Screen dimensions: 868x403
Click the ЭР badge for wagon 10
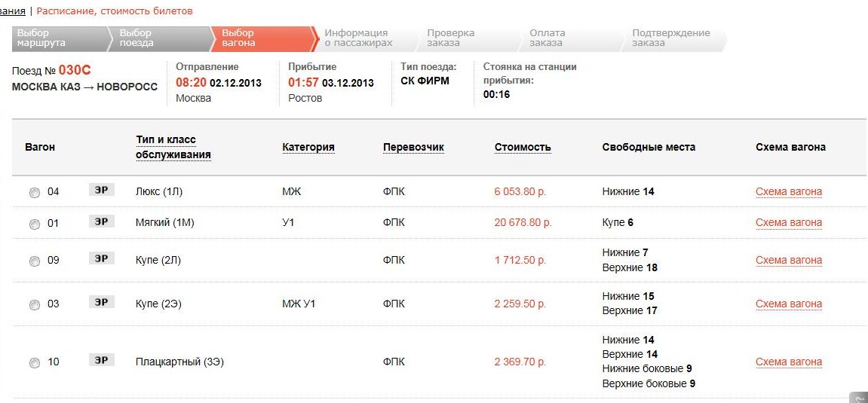(101, 360)
